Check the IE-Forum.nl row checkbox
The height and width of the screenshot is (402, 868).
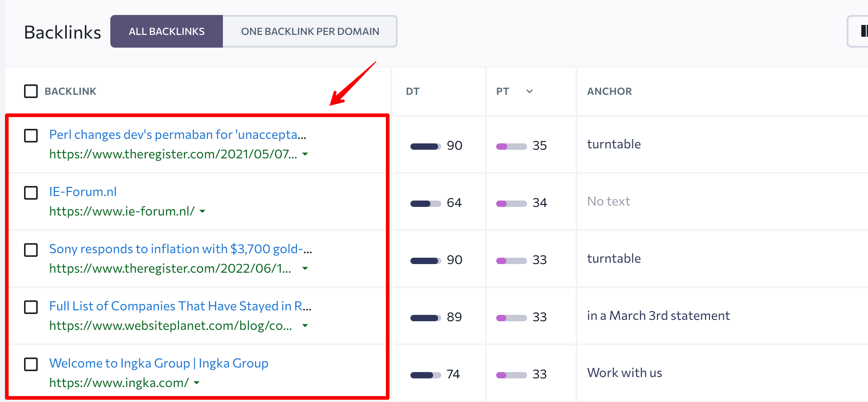[x=31, y=193]
